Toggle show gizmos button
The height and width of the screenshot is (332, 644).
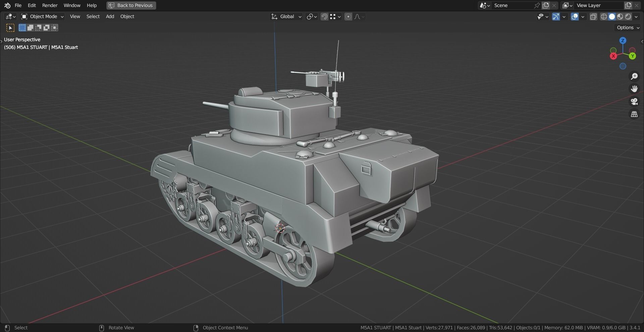pyautogui.click(x=556, y=16)
